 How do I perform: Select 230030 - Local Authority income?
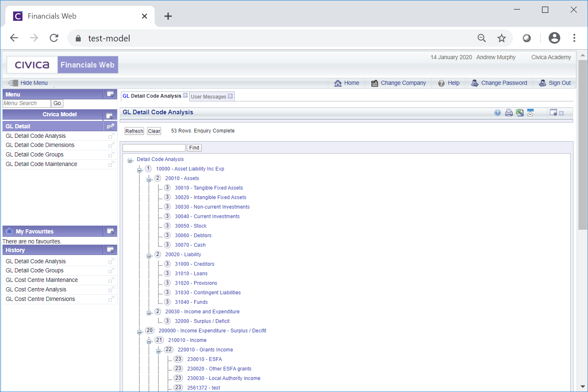pyautogui.click(x=224, y=378)
